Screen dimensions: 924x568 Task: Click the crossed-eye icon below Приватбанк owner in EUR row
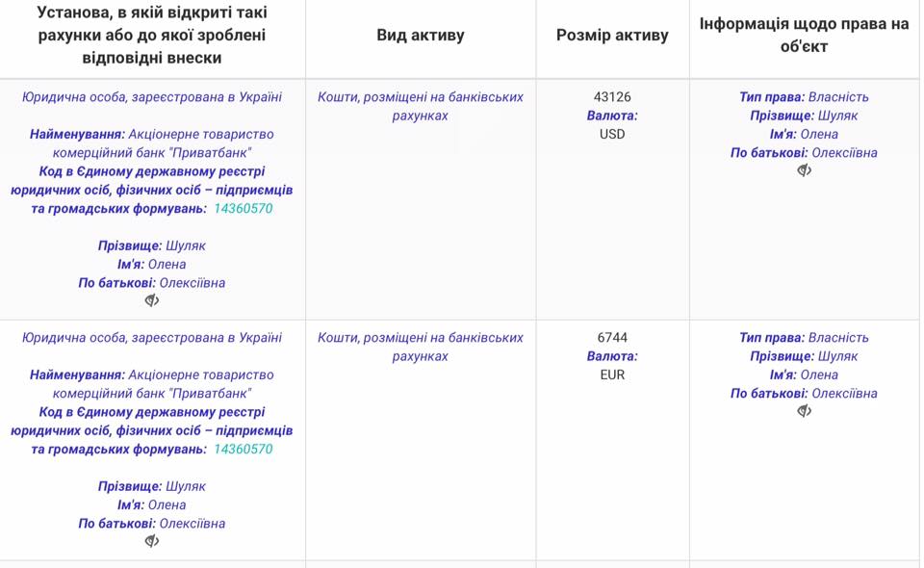152,542
